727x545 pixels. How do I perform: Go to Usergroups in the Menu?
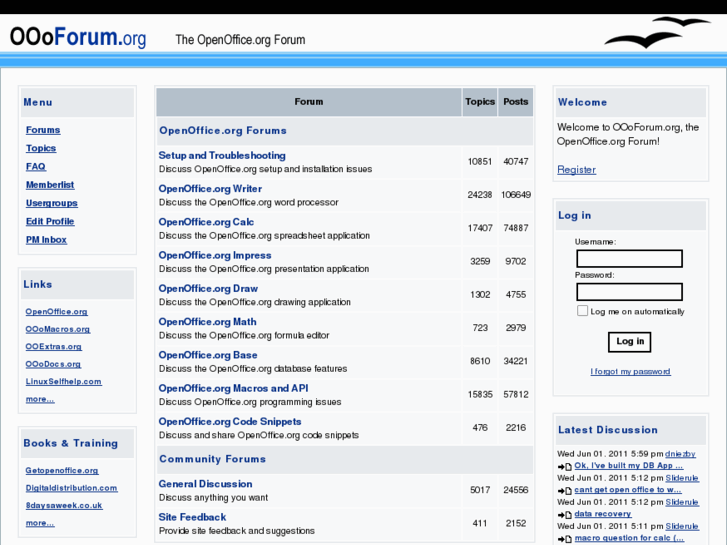pyautogui.click(x=52, y=203)
